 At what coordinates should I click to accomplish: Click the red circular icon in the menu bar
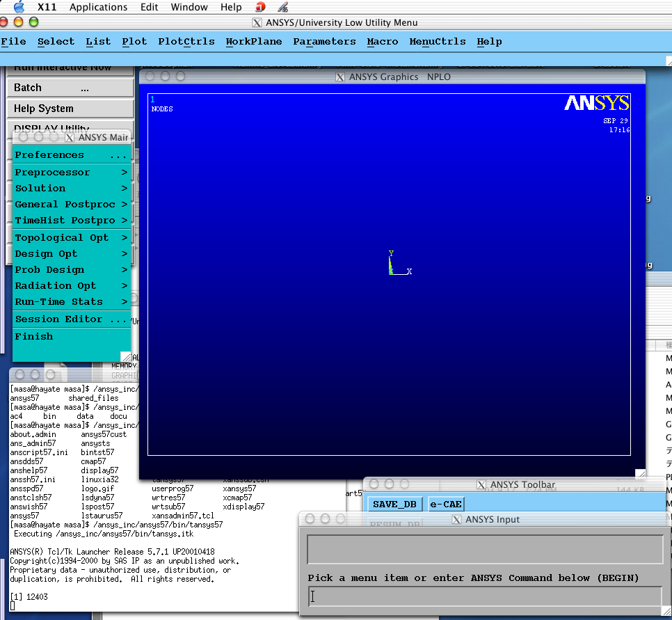260,7
